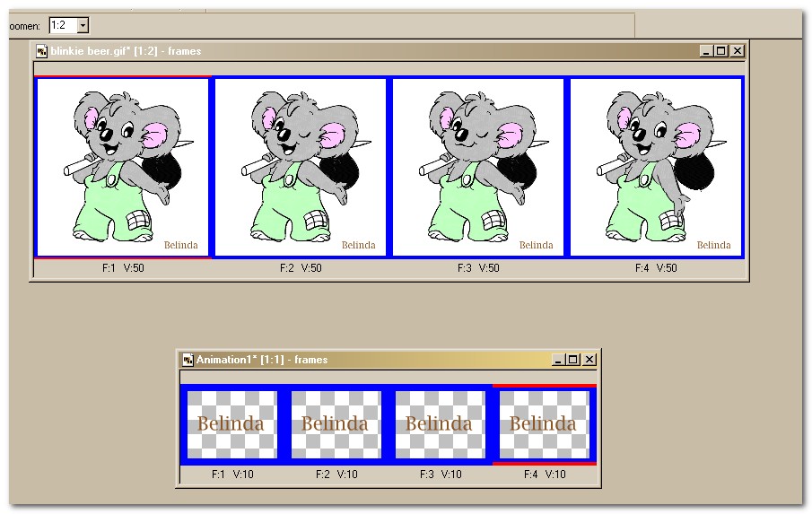Click the 'F:4 V:50' label

tap(656, 268)
